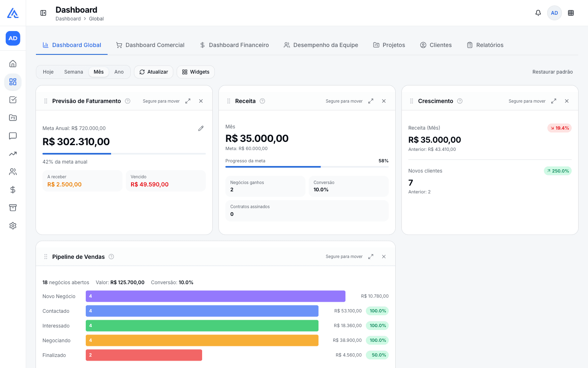Screen dimensions: 588x368
Task: Open the users team sidebar icon
Action: coord(13,172)
